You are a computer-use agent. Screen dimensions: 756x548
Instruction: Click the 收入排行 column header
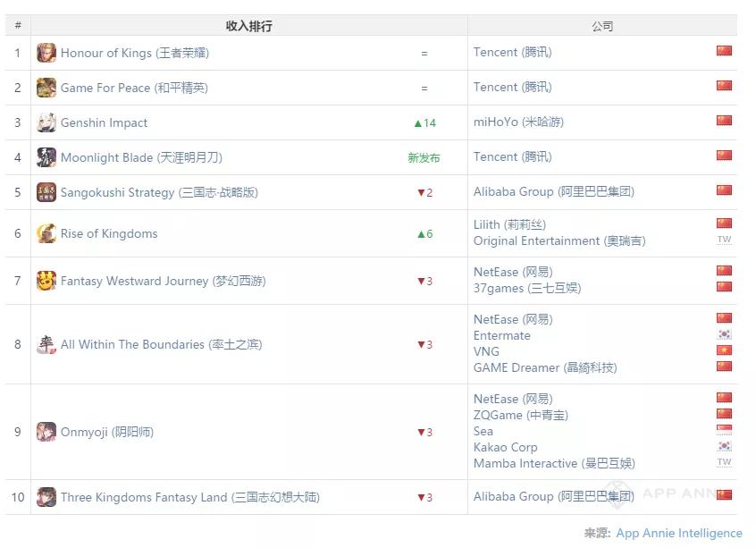click(x=248, y=26)
